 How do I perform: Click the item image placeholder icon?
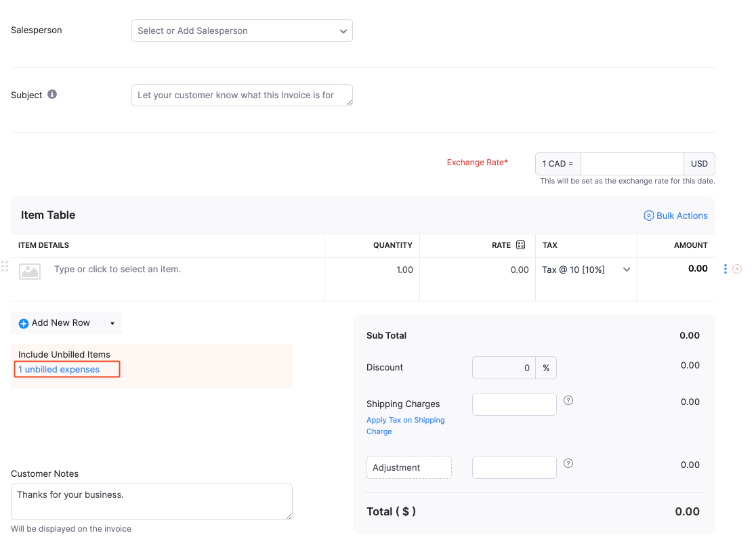[x=30, y=272]
